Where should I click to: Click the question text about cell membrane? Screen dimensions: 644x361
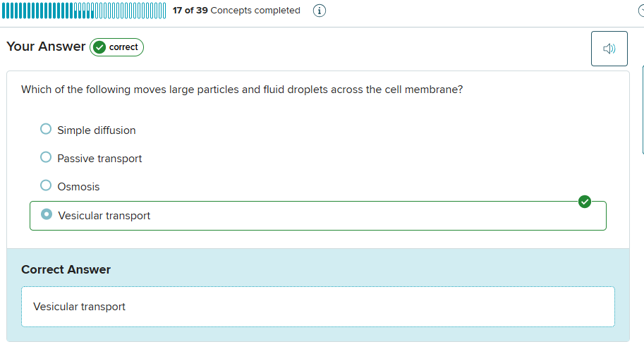[x=242, y=90]
